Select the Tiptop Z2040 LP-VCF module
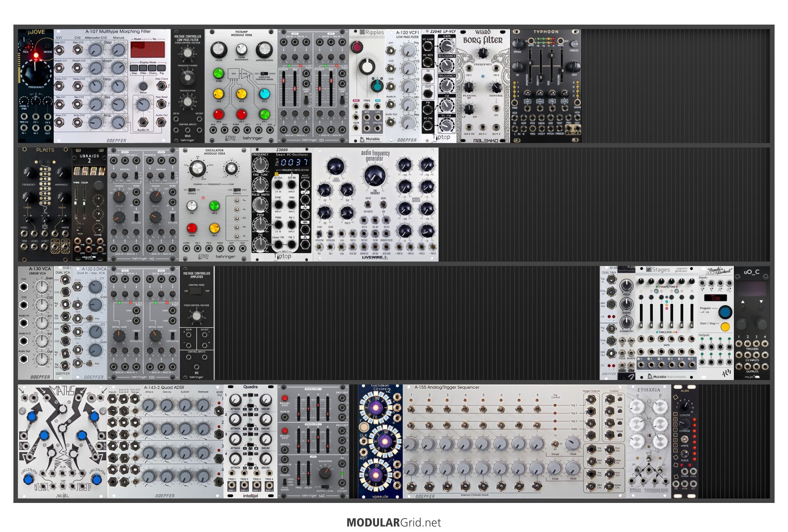Image resolution: width=788 pixels, height=532 pixels. tap(439, 86)
